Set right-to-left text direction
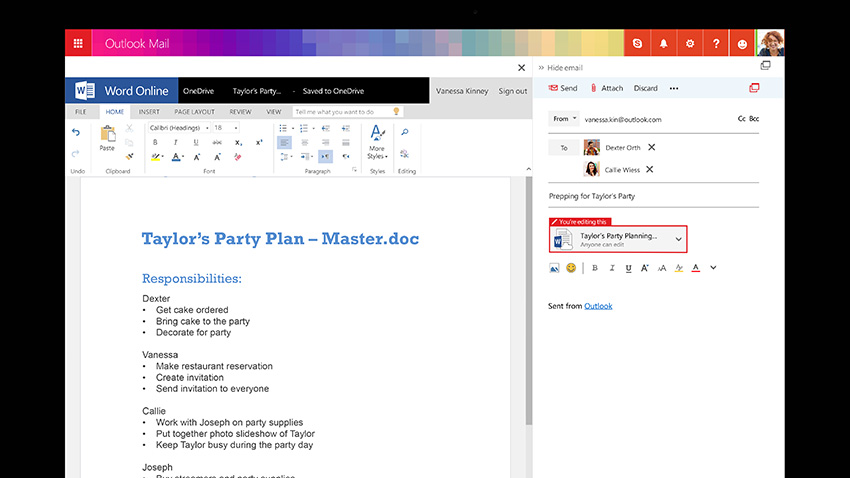 (x=346, y=157)
